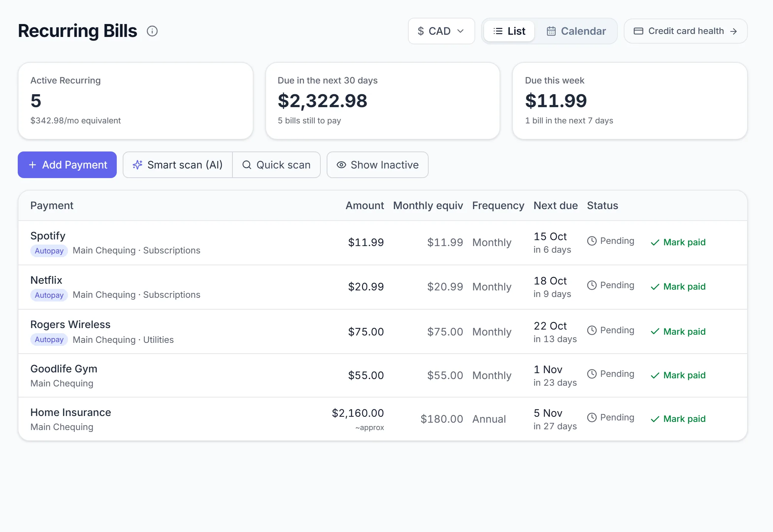The height and width of the screenshot is (532, 773).
Task: Click the Autopay badge on Rogers Wireless
Action: 49,340
